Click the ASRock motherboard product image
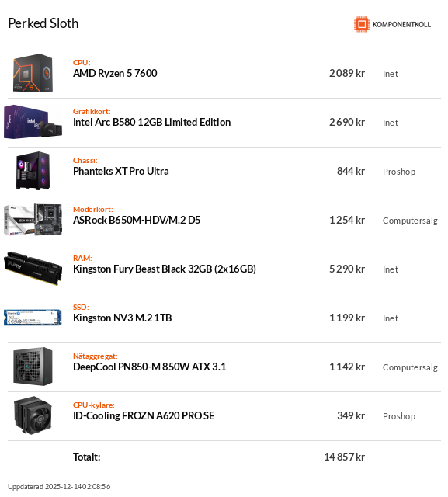The height and width of the screenshot is (497, 448). coord(33,220)
